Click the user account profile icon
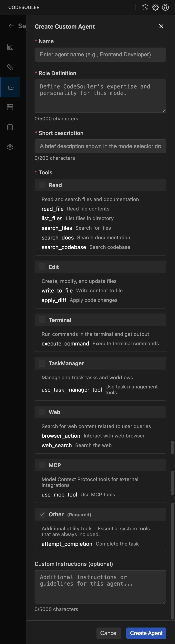Screen dimensions: 175x644 coord(165,7)
